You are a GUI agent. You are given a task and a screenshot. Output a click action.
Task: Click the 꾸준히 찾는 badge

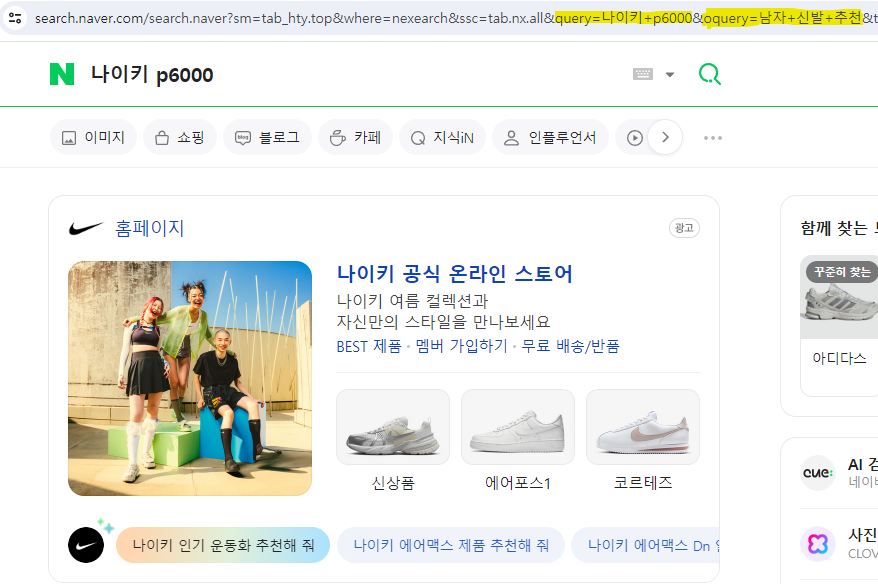[x=842, y=272]
